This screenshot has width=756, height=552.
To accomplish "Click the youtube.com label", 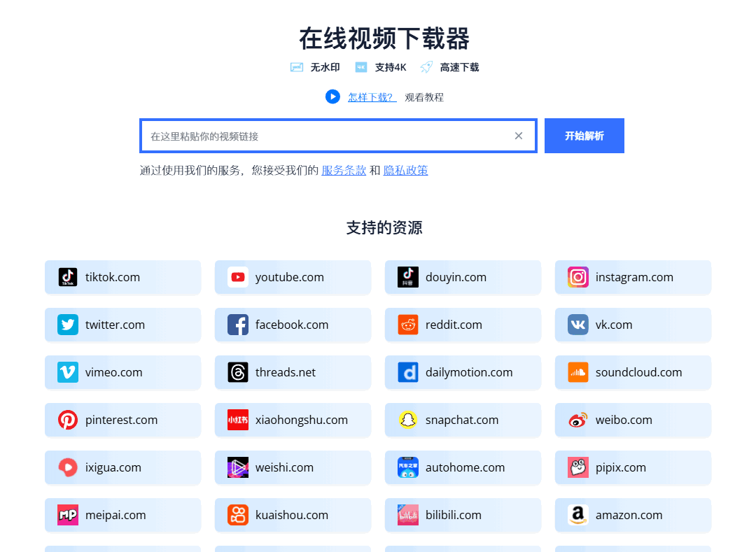I will (x=290, y=278).
